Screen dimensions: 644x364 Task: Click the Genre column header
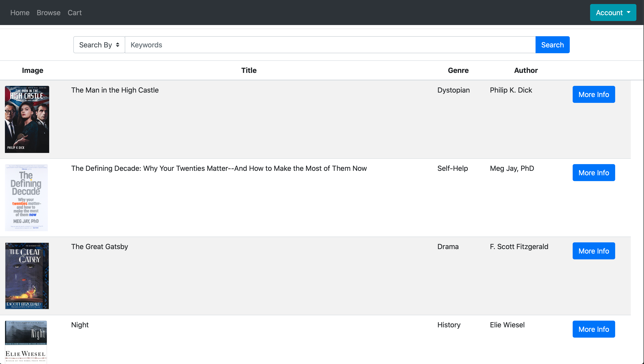[x=458, y=70]
